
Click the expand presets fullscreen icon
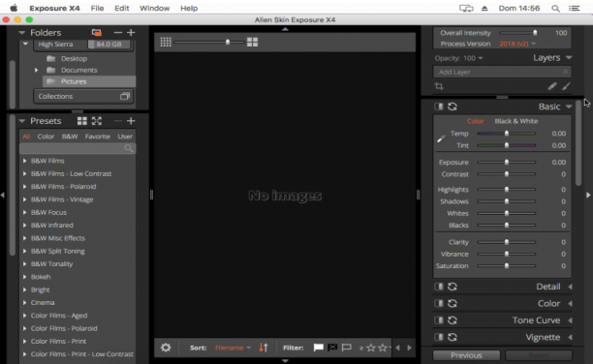97,121
